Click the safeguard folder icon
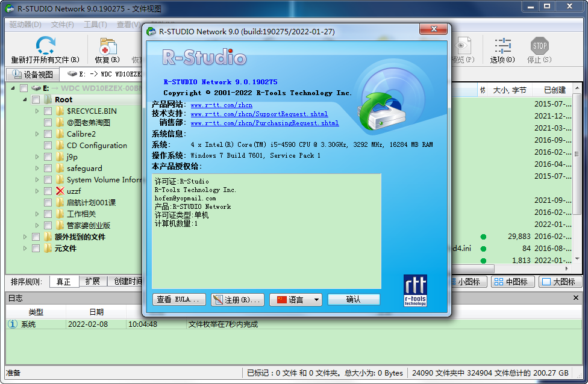The height and width of the screenshot is (384, 588). point(60,168)
